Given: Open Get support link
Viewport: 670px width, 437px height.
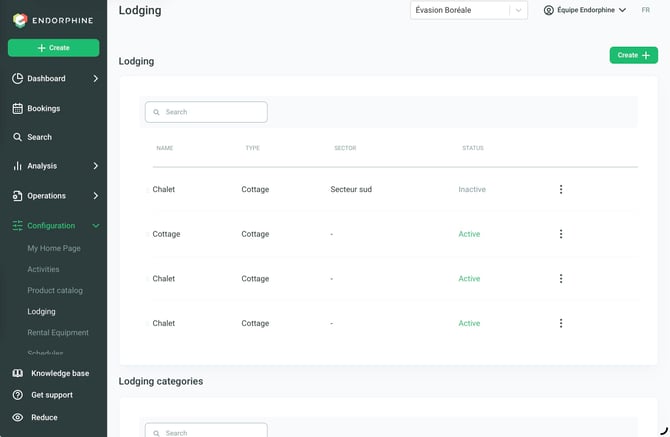Looking at the screenshot, I should coord(52,395).
